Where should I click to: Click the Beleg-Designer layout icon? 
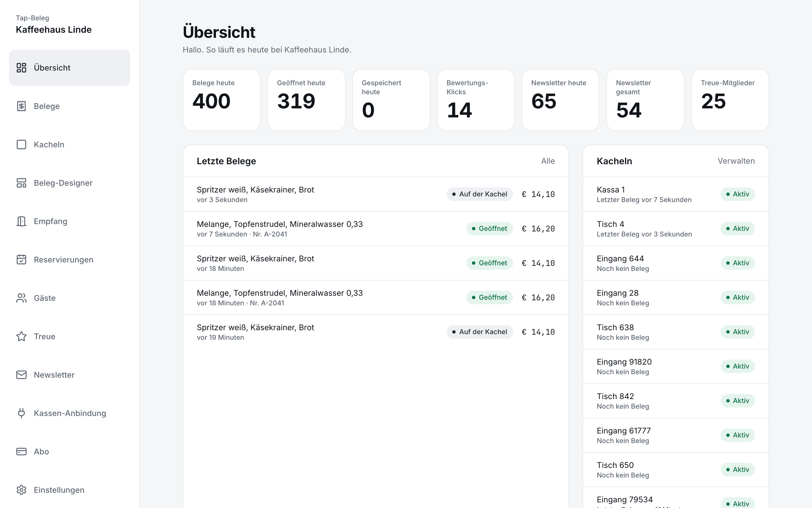(21, 183)
